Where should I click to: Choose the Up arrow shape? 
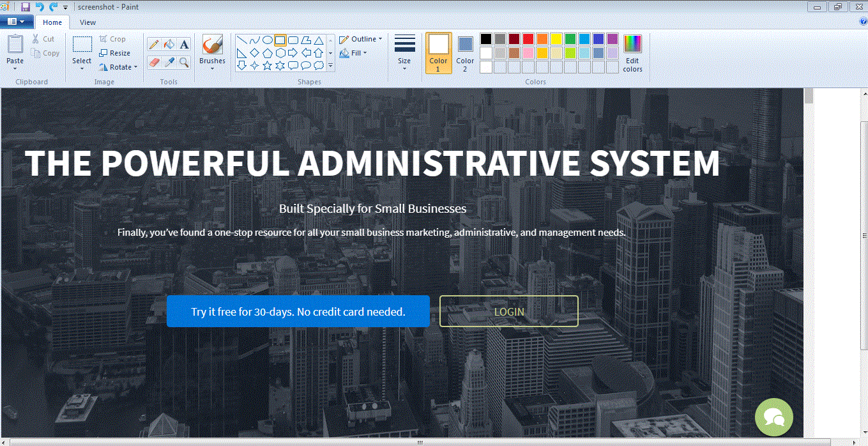pos(319,52)
